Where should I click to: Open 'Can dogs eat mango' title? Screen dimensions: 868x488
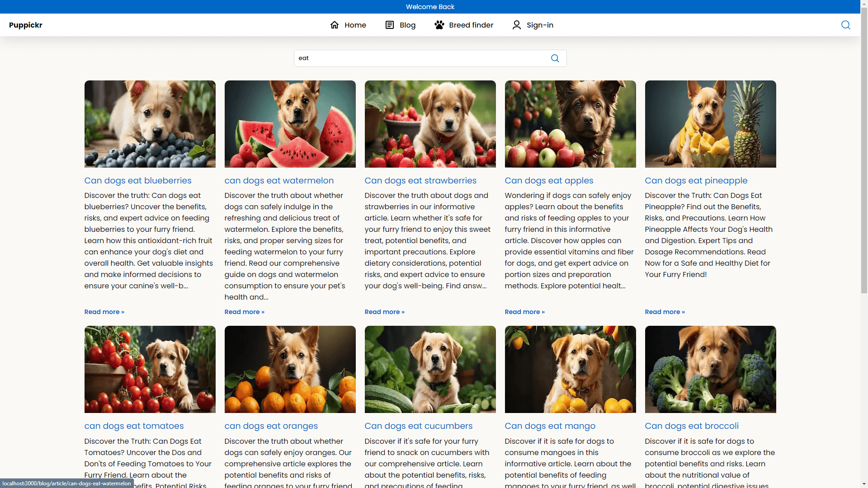[x=550, y=426]
